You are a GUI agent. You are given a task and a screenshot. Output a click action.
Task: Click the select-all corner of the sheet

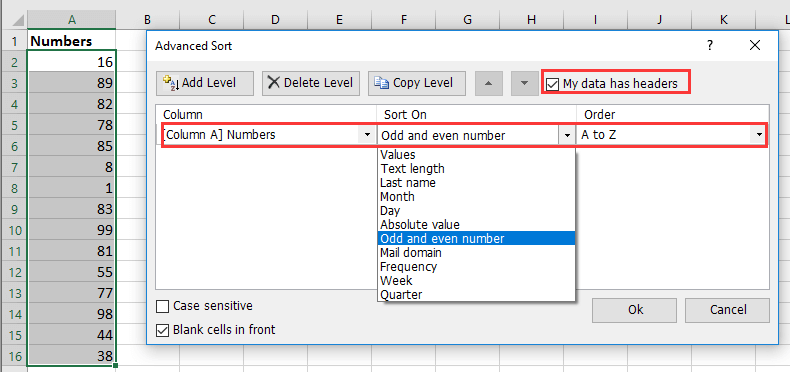click(14, 20)
